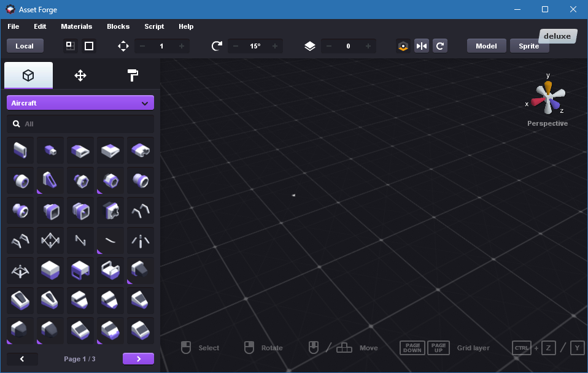Select the flat wing block with cross cutout
This screenshot has height=373, width=588.
coord(141,150)
